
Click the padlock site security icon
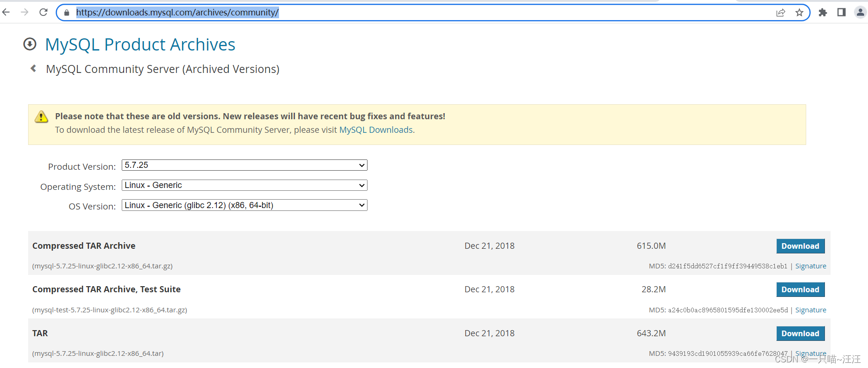(x=66, y=13)
